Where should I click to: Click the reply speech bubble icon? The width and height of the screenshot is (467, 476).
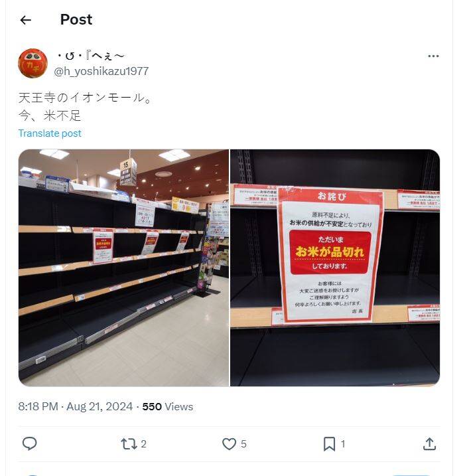tap(30, 443)
